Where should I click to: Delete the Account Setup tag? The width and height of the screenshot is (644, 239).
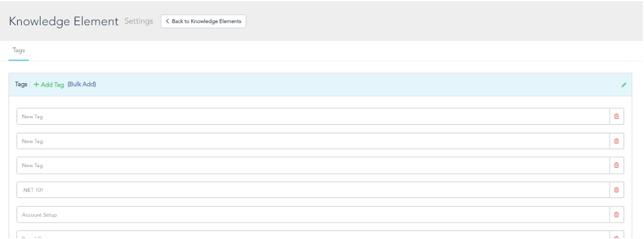pos(616,215)
